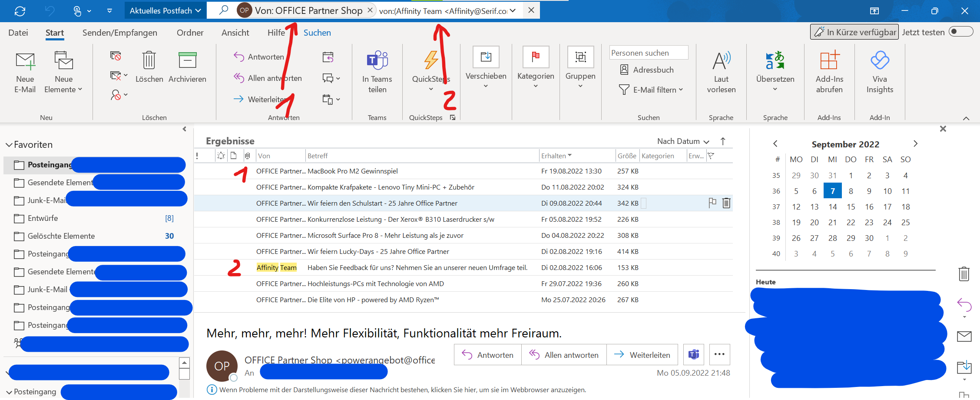Open the MacBook Pro M2 Gewinnspiel email
Image resolution: width=980 pixels, height=400 pixels.
click(x=463, y=171)
